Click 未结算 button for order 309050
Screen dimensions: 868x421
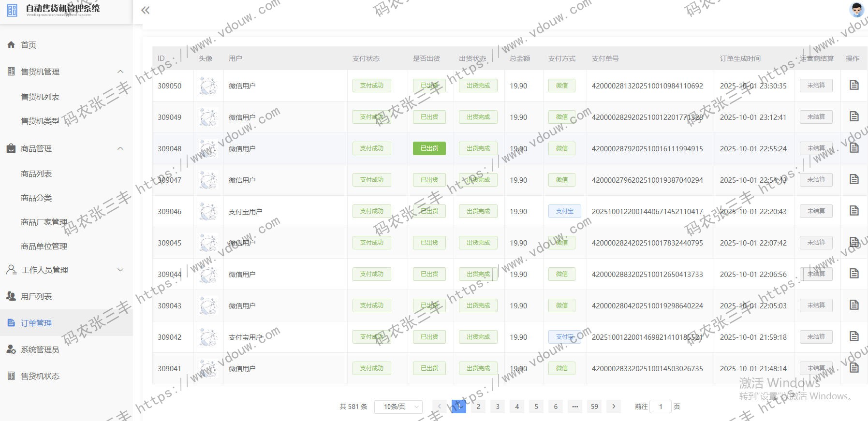[816, 86]
